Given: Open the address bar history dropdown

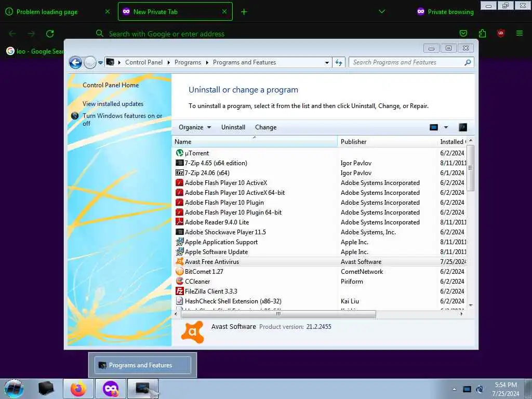Looking at the screenshot, I should point(327,62).
